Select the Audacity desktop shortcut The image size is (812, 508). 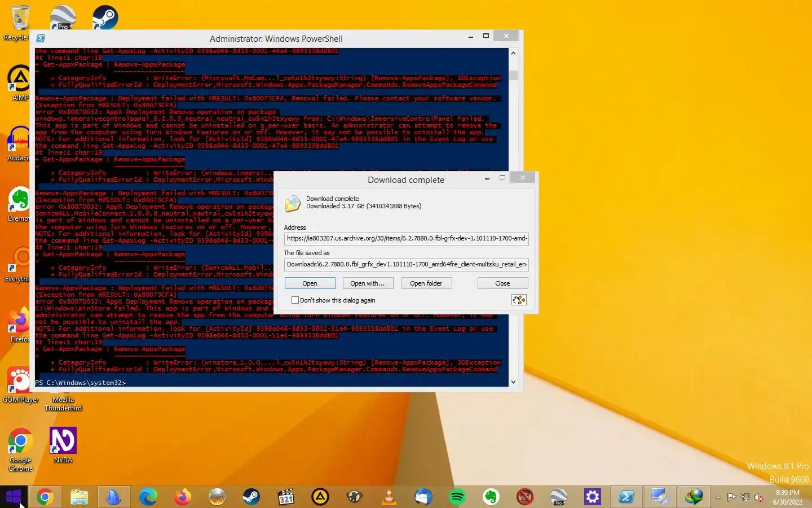click(19, 144)
